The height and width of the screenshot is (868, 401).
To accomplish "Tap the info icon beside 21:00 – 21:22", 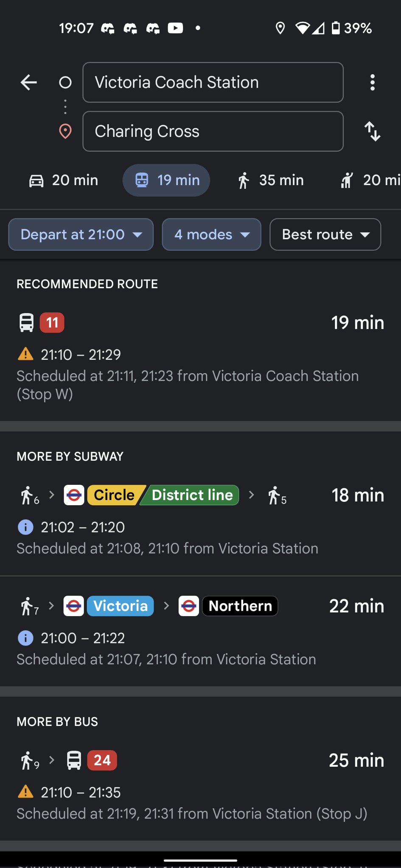I will (25, 638).
